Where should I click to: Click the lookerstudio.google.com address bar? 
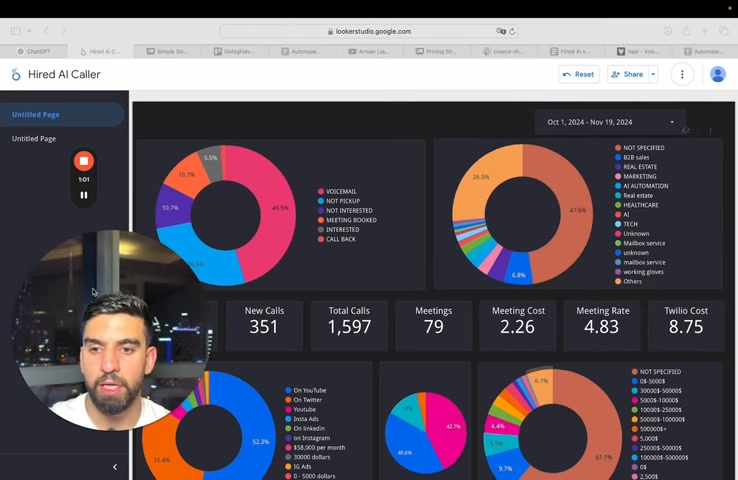coord(369,32)
